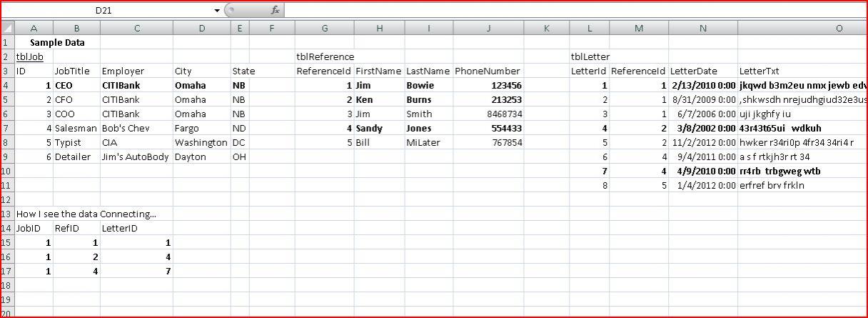Screen dimensions: 868x318
Task: Click the 'Employer' header cell
Action: [x=136, y=71]
